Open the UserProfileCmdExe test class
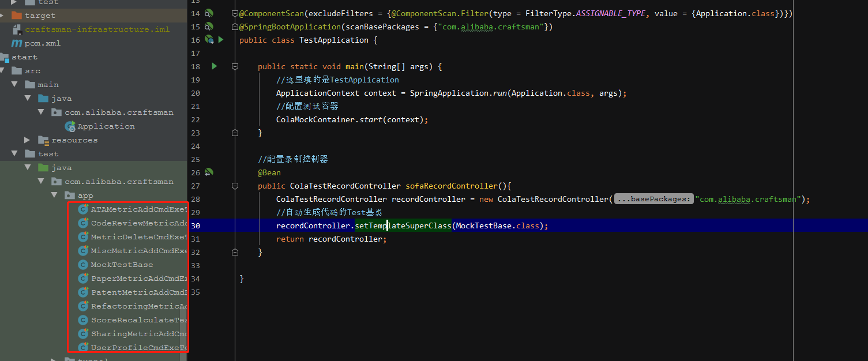This screenshot has width=868, height=361. (x=138, y=347)
